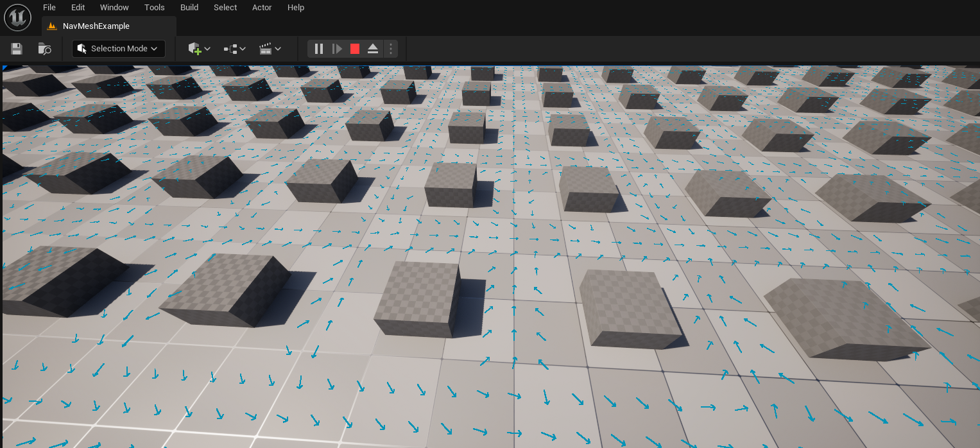Open the Actor menu
980x448 pixels.
[262, 8]
